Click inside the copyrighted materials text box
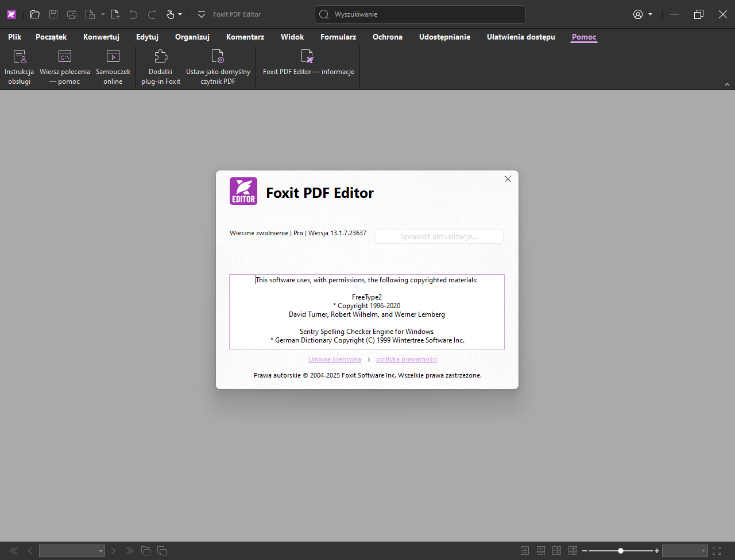 coord(367,312)
